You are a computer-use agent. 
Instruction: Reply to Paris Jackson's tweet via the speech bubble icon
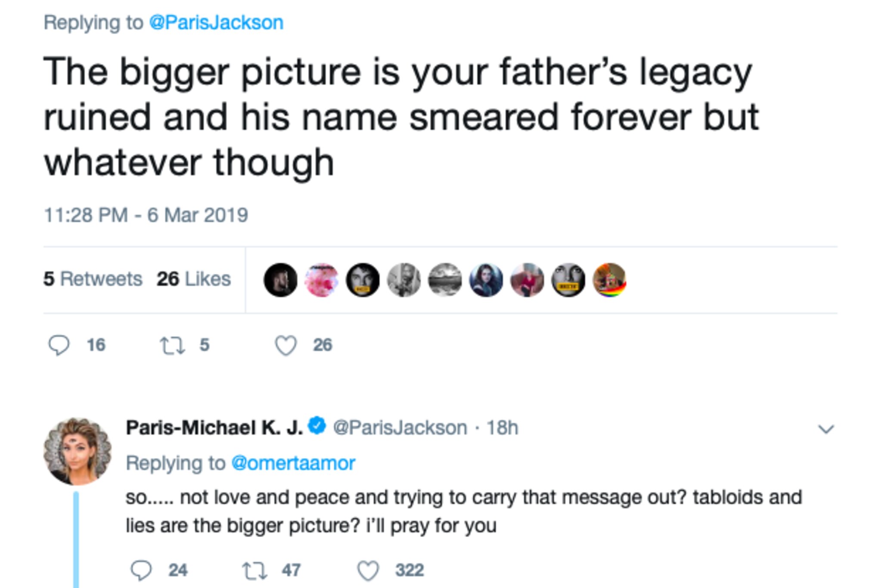[x=141, y=570]
